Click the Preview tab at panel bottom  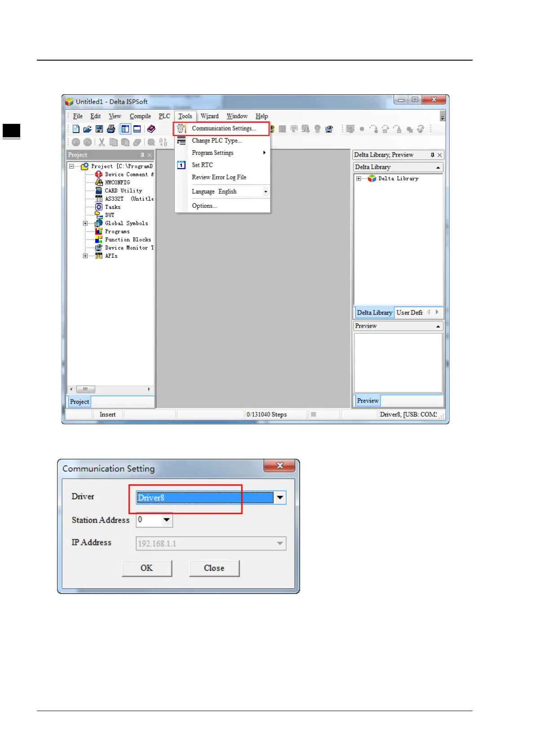click(x=367, y=401)
